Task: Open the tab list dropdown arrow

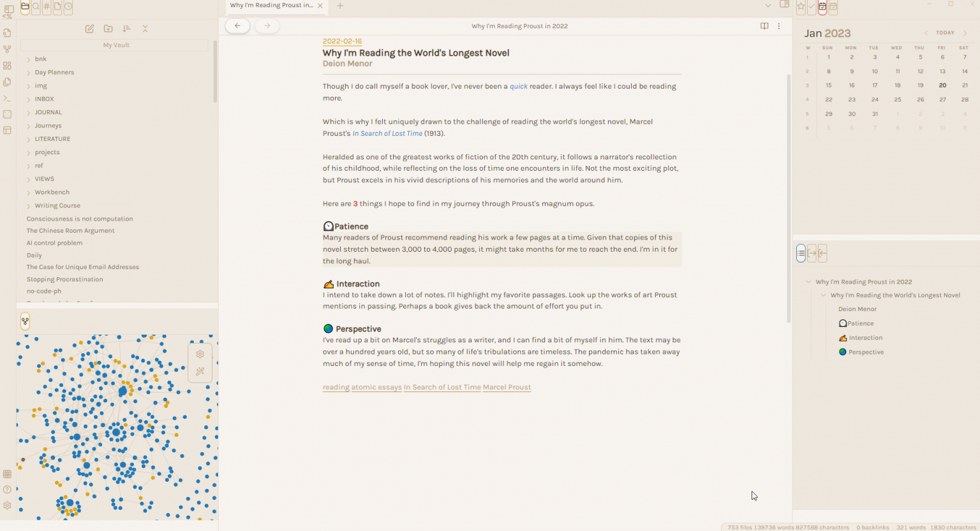Action: (x=768, y=4)
